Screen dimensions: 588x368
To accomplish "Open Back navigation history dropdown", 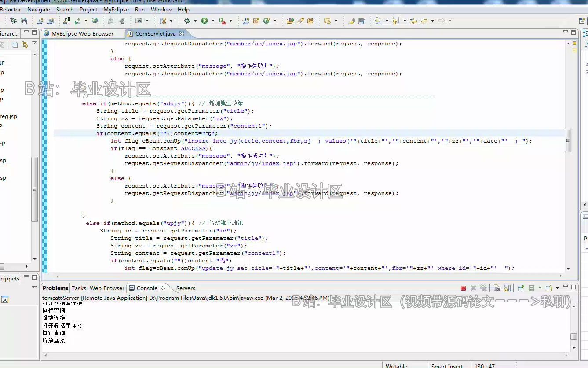I will (x=433, y=21).
